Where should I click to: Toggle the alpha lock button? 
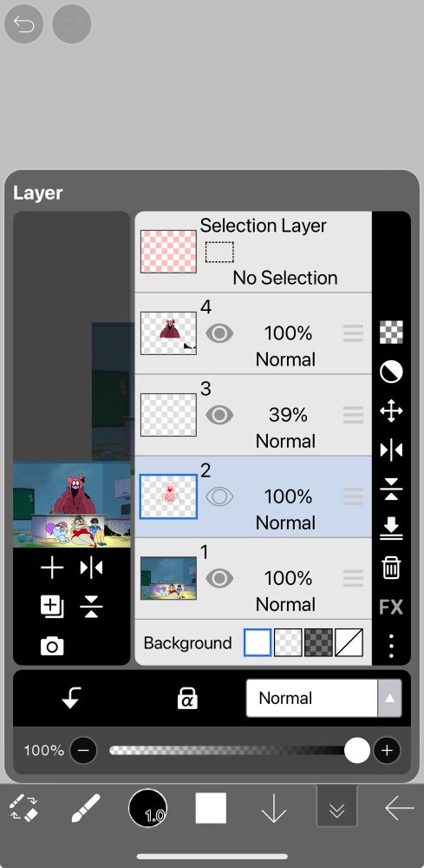click(187, 699)
